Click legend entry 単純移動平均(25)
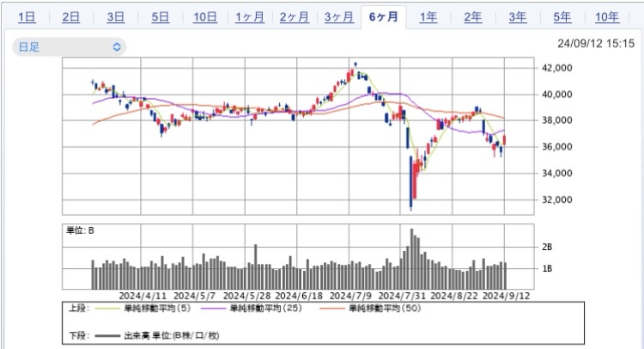 265,309
